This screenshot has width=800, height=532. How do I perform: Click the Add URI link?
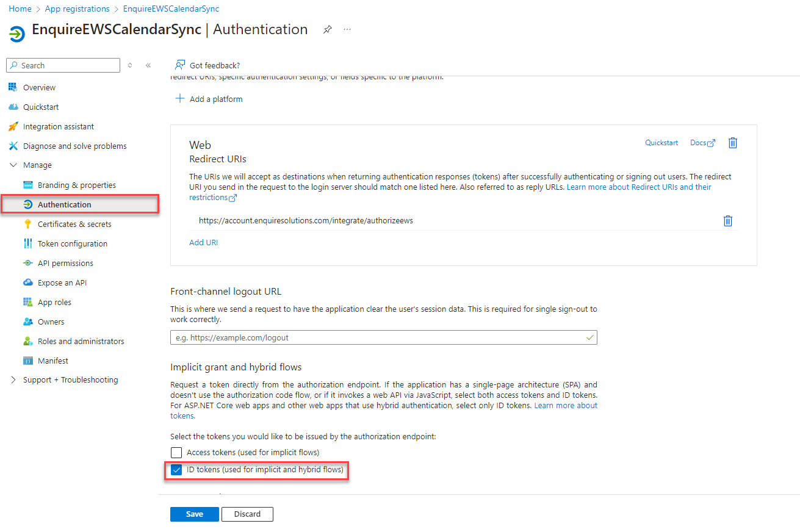[203, 242]
